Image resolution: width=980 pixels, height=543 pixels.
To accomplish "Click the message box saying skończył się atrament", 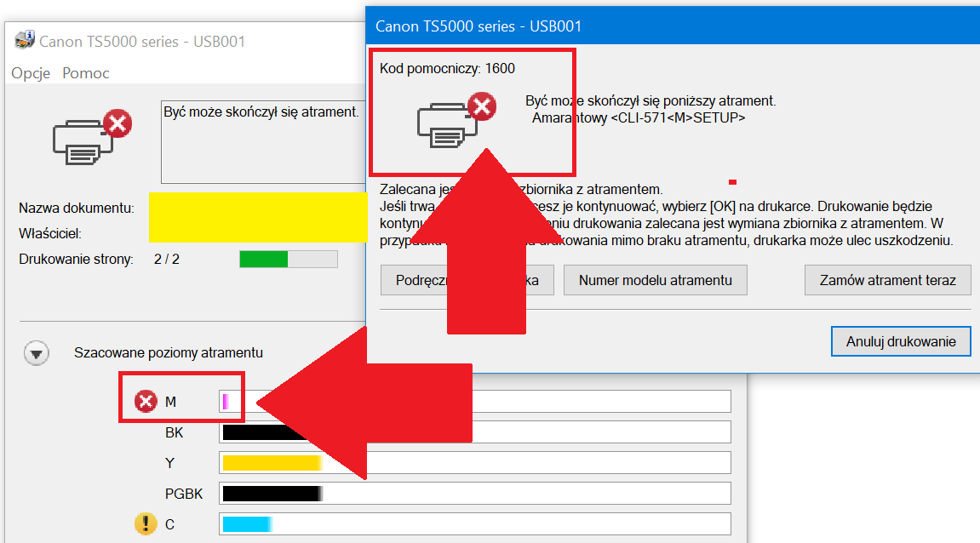I will click(263, 142).
